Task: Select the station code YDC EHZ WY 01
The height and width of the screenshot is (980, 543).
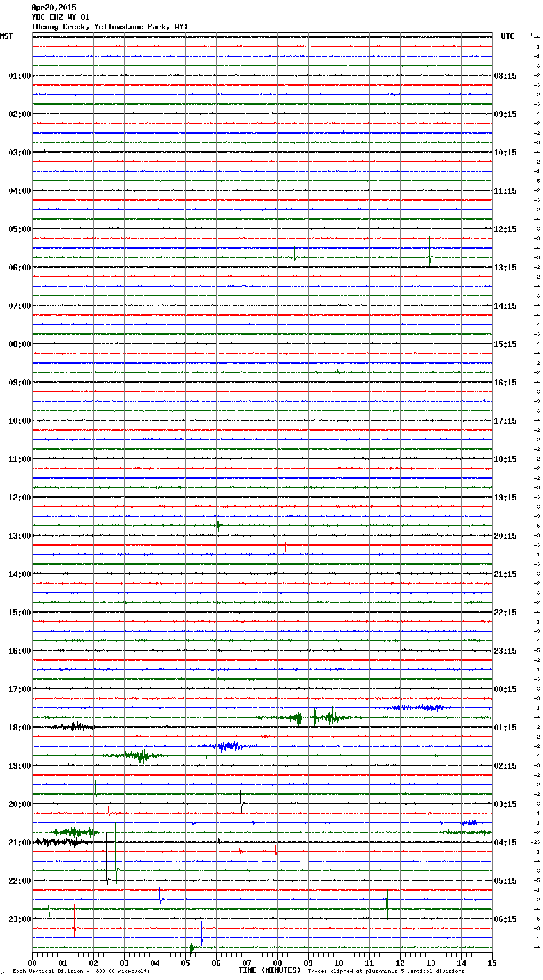Action: (x=61, y=17)
